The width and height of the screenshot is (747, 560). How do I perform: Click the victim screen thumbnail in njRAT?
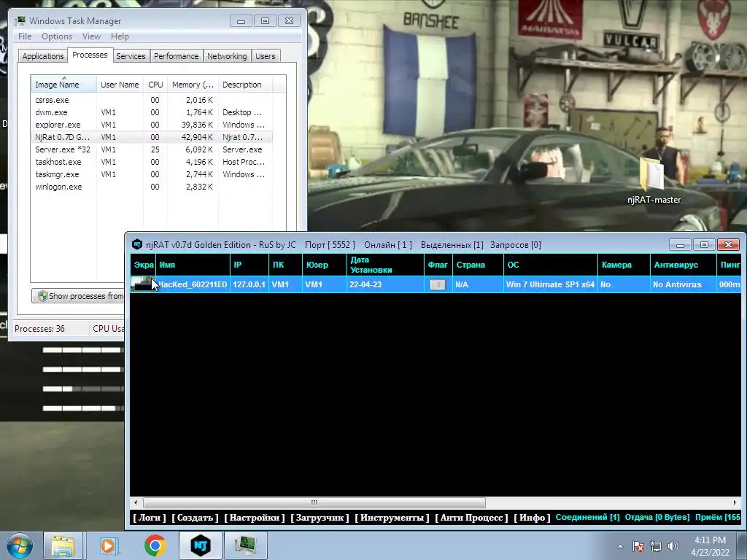click(x=143, y=284)
